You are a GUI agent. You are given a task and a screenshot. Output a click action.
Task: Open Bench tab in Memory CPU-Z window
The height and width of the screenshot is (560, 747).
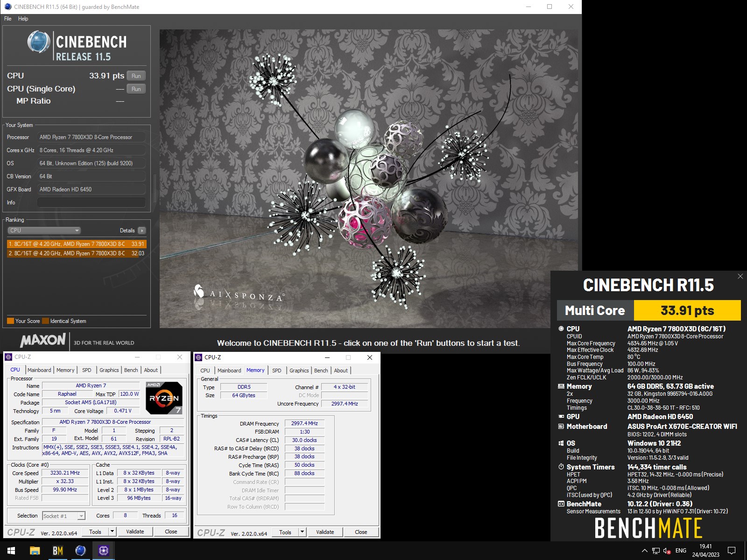coord(321,371)
